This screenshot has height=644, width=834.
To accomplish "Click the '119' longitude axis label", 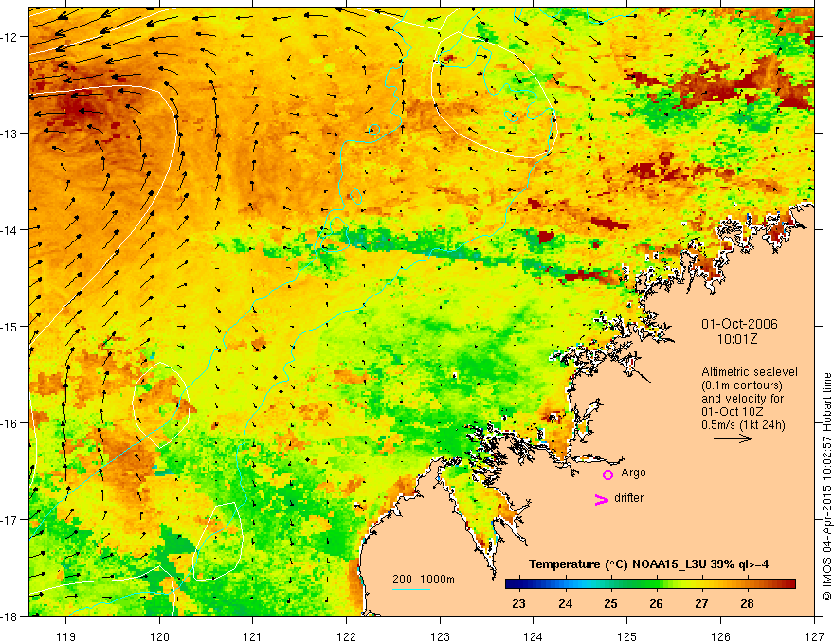I will [65, 636].
